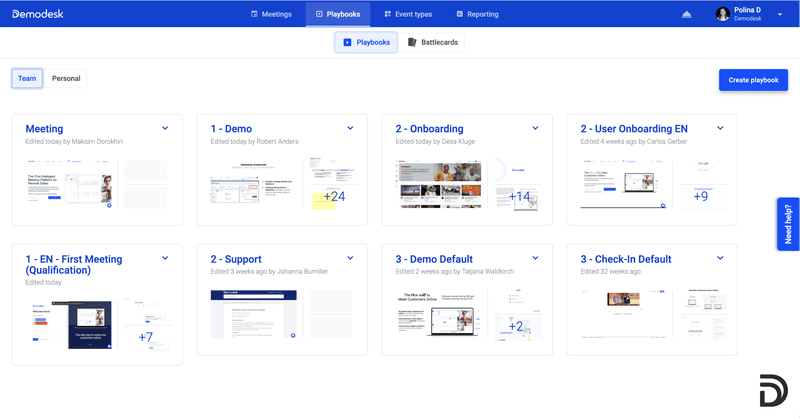Click the play icon beside Playbooks nav
Screen dimensions: 800x418
(x=319, y=14)
